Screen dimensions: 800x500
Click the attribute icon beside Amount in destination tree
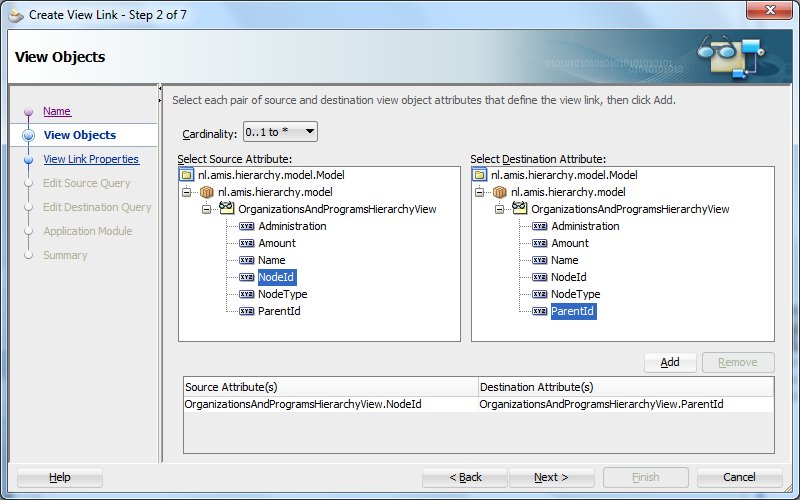539,243
